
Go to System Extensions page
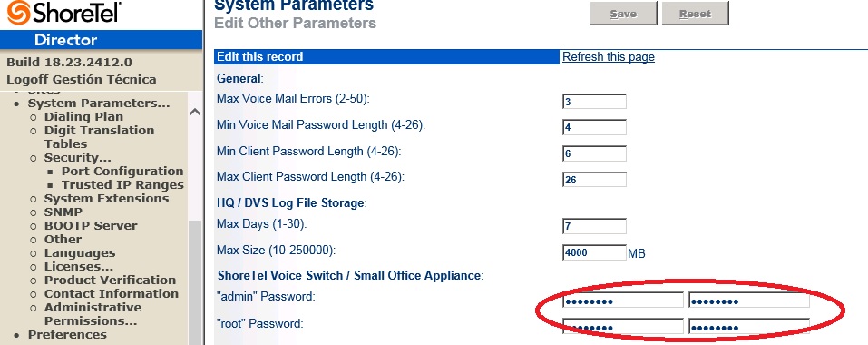(106, 198)
